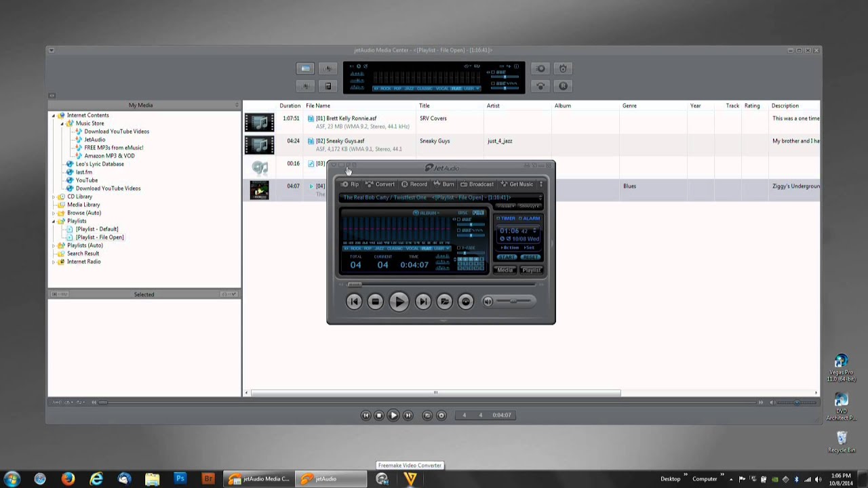The height and width of the screenshot is (488, 868).
Task: Select the Brett Kelly Ronnie.asf row
Action: click(x=531, y=122)
